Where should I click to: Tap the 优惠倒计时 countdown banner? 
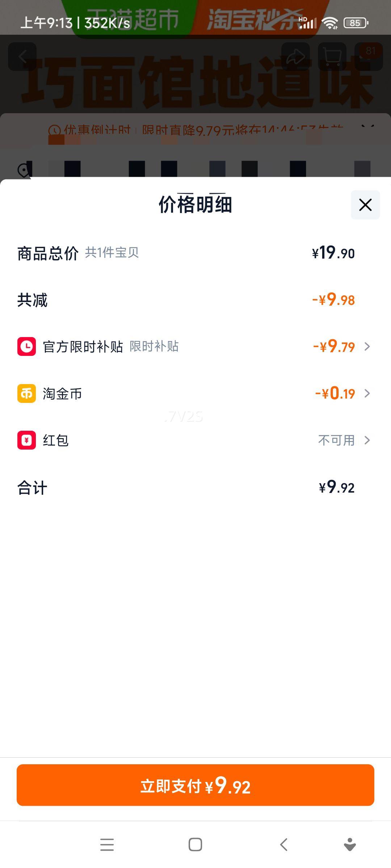pyautogui.click(x=195, y=129)
